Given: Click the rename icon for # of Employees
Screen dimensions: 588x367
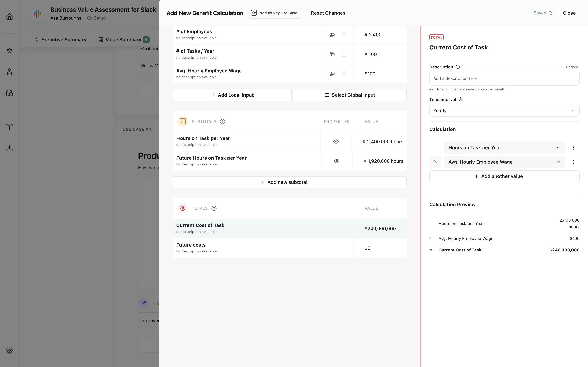Looking at the screenshot, I should (x=332, y=35).
